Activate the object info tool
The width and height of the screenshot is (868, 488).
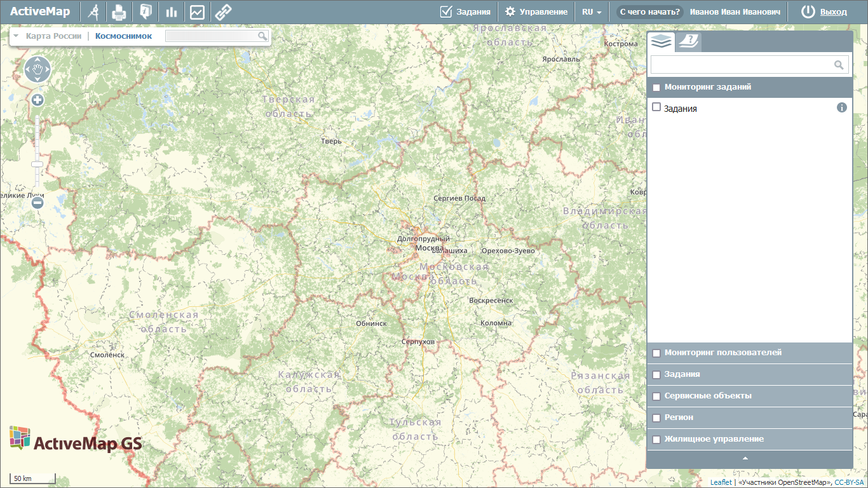point(146,11)
